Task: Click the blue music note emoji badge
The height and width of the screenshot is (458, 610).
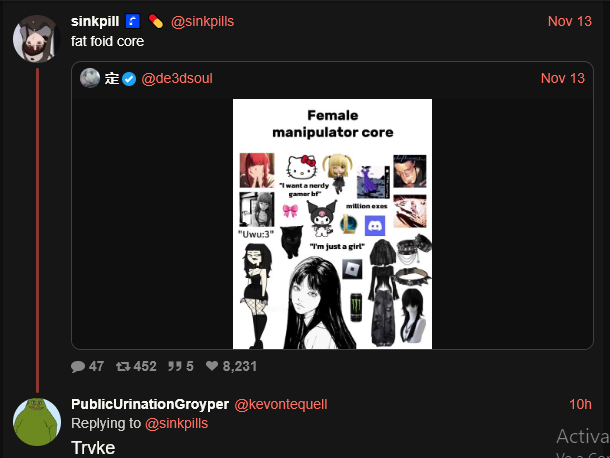Action: pyautogui.click(x=132, y=21)
